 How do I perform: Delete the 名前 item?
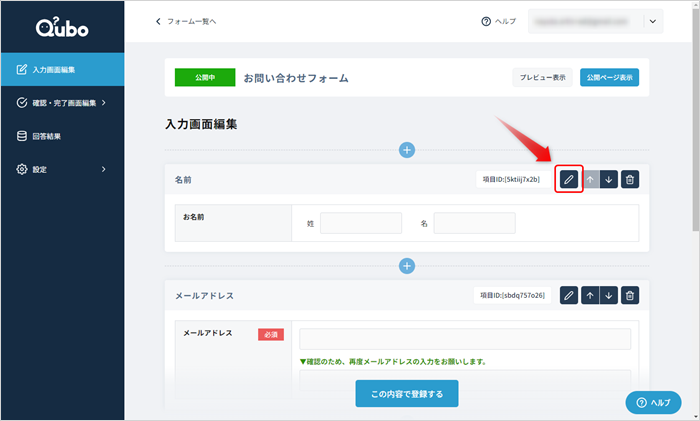coord(630,179)
